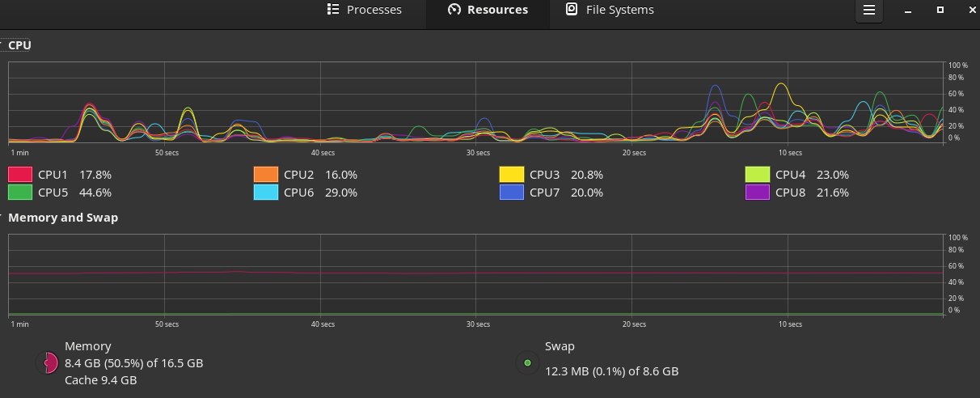Open the hamburger main menu
This screenshot has width=980, height=398.
coord(869,11)
